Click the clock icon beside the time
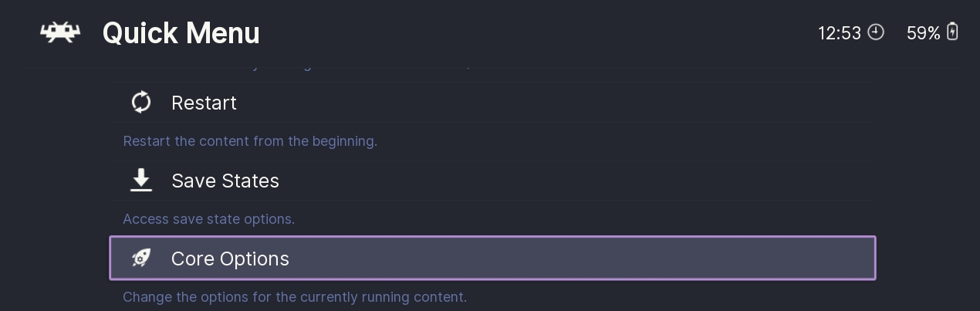Image resolution: width=980 pixels, height=311 pixels. [x=876, y=32]
